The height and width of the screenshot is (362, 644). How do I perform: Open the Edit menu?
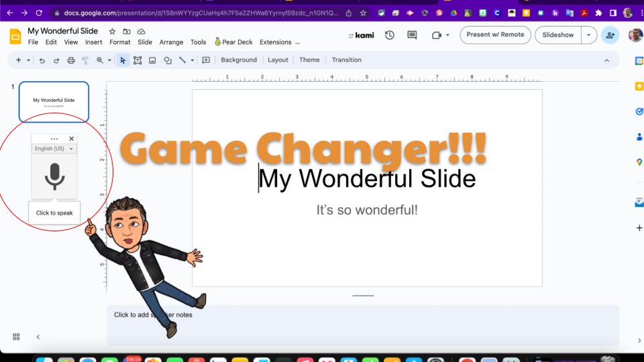tap(51, 42)
